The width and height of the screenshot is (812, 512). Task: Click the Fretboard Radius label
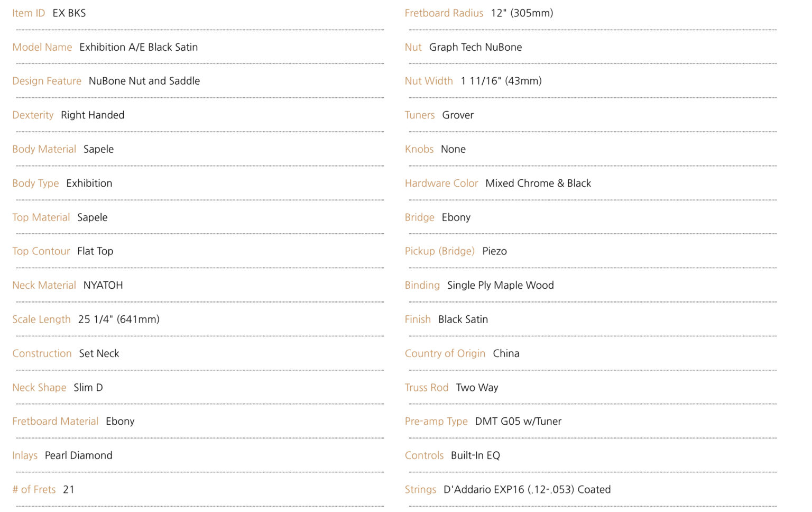point(444,13)
